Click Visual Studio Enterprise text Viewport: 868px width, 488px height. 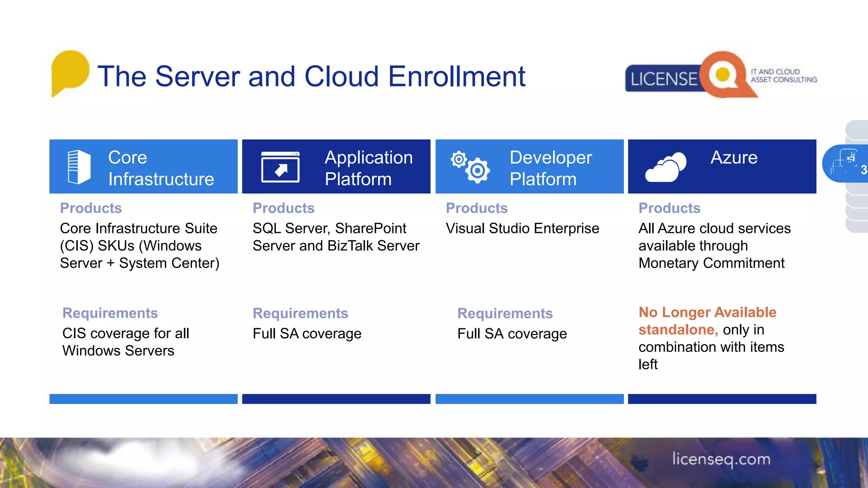523,228
